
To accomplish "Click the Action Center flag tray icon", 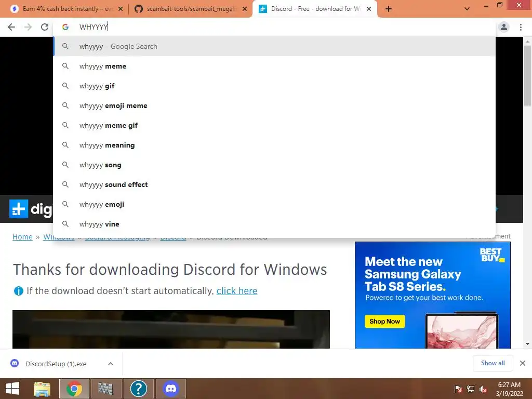I will [458, 389].
